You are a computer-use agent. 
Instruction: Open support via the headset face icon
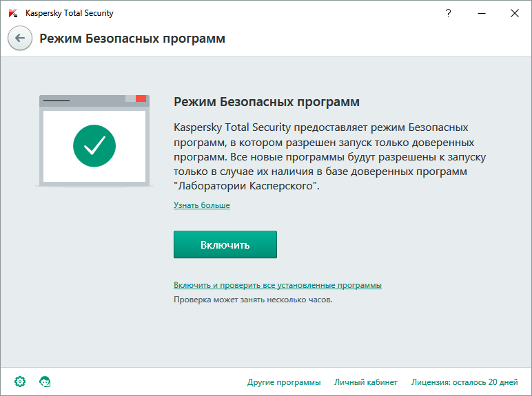(x=45, y=382)
